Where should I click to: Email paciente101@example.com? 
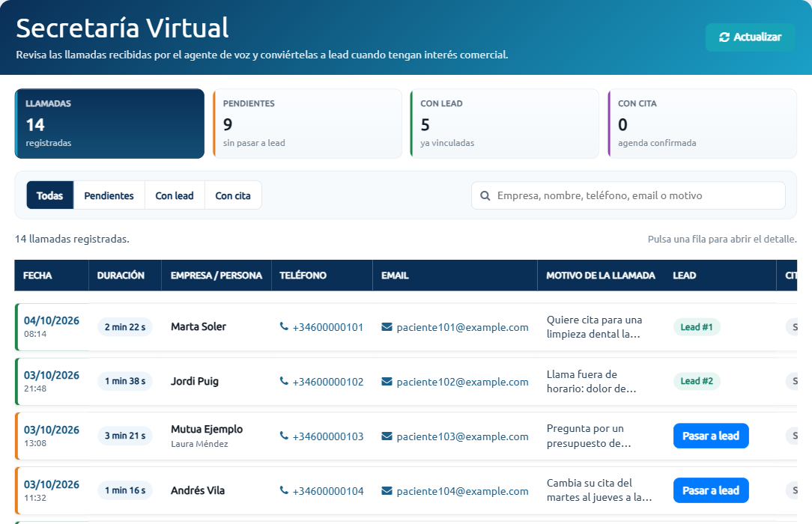tap(462, 327)
